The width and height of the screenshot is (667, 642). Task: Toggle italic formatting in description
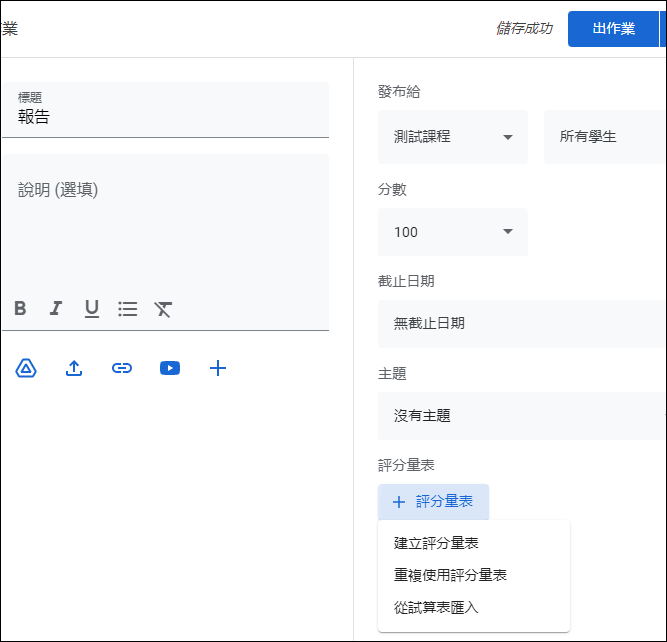(x=56, y=308)
